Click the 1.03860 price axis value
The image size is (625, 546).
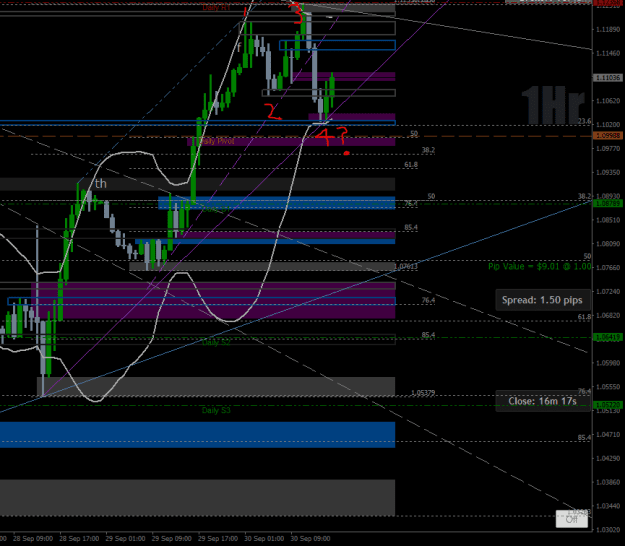point(608,482)
